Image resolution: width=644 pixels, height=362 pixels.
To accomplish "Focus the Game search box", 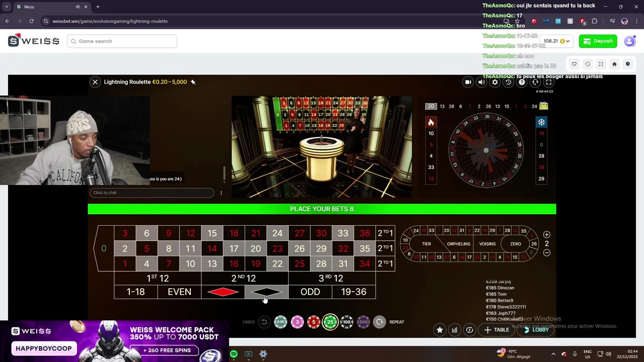I will coord(122,41).
